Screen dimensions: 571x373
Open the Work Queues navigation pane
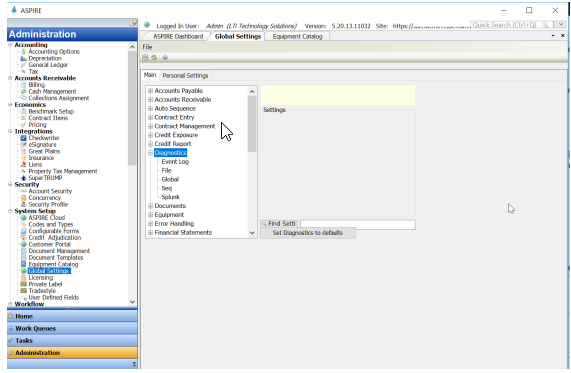click(72, 329)
